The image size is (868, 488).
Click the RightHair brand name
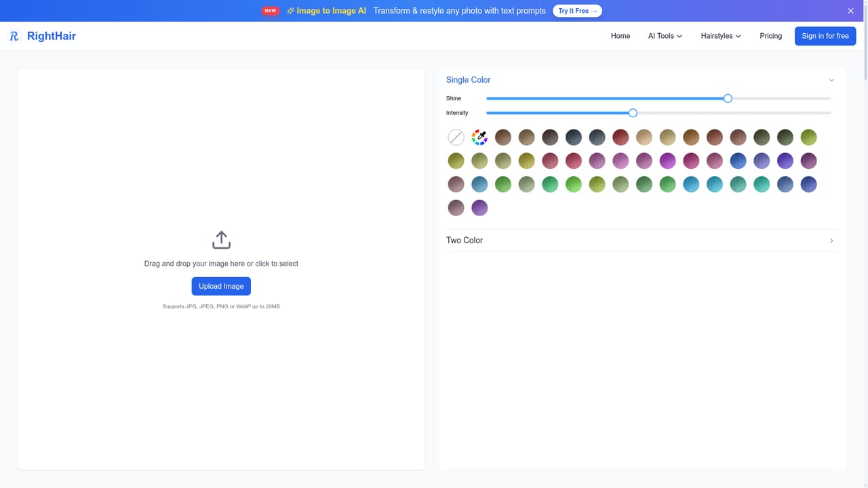(52, 36)
